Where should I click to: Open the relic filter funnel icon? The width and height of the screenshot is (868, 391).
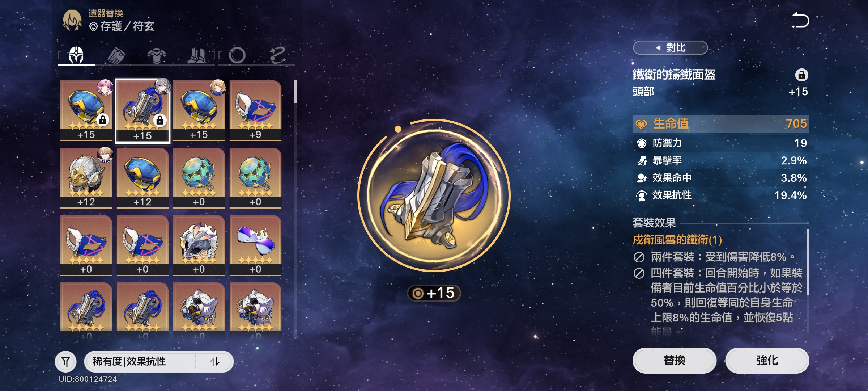click(66, 361)
